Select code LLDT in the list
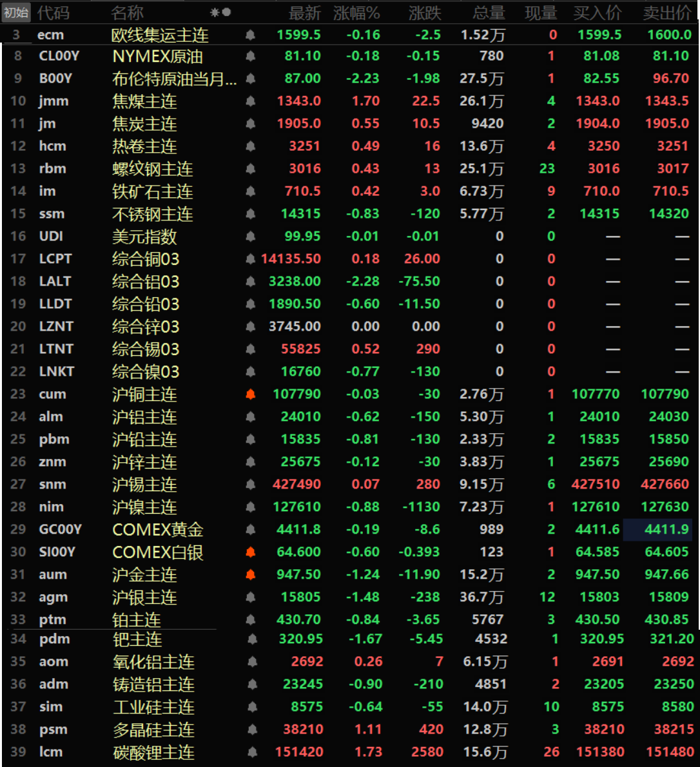 point(55,304)
